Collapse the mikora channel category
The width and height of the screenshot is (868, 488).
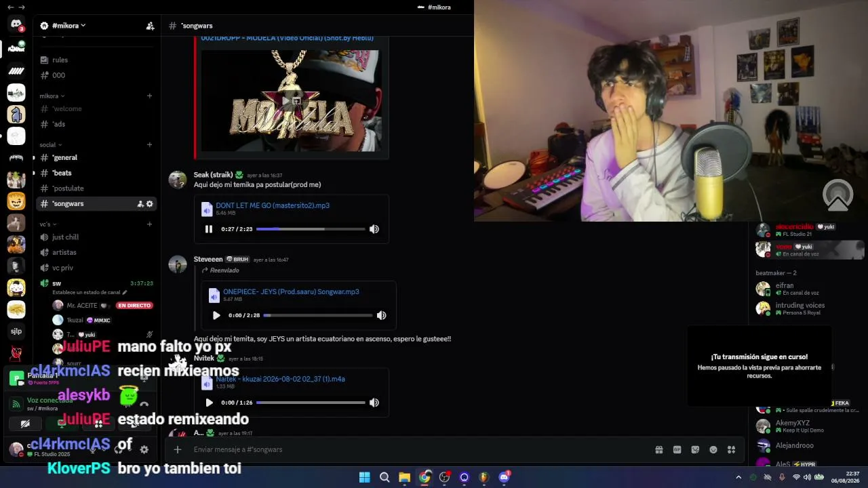click(x=52, y=96)
